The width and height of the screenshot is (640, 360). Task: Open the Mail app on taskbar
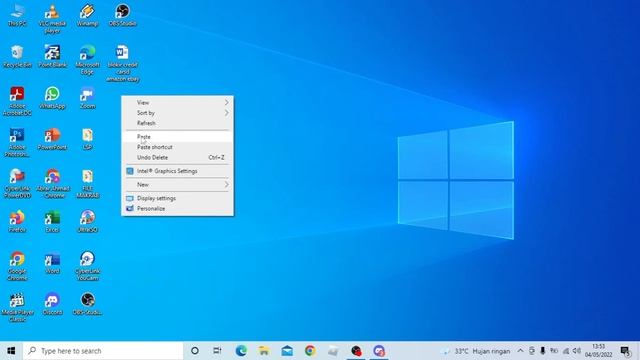tap(287, 351)
